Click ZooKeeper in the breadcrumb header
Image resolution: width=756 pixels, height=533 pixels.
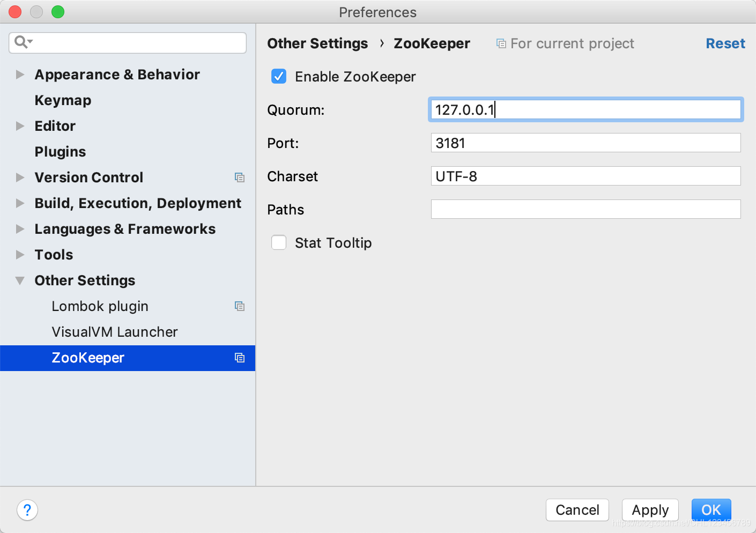pos(432,43)
